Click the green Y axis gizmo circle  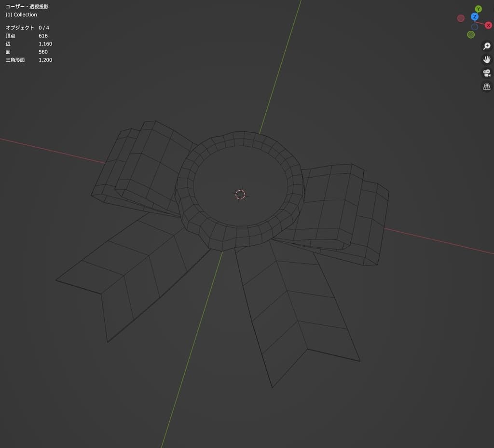(478, 9)
